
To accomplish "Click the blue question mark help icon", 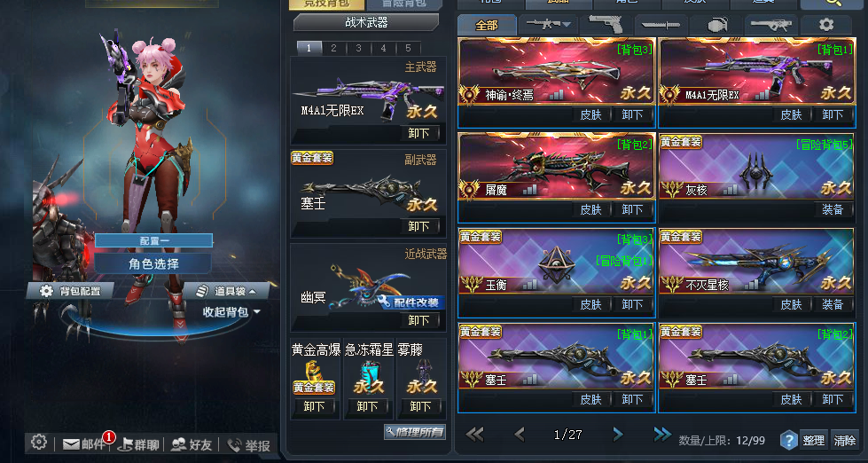I will click(x=788, y=440).
